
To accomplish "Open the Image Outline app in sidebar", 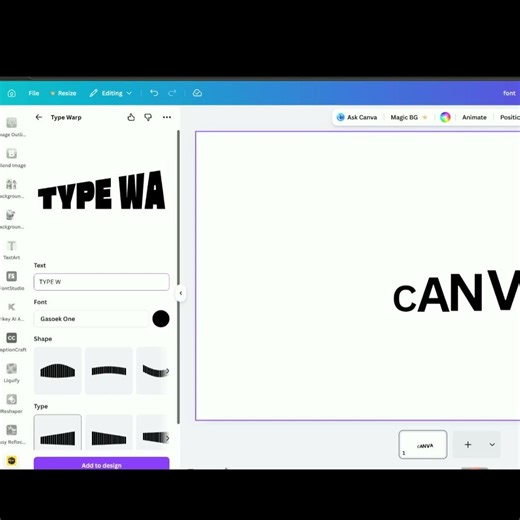I will [12, 127].
